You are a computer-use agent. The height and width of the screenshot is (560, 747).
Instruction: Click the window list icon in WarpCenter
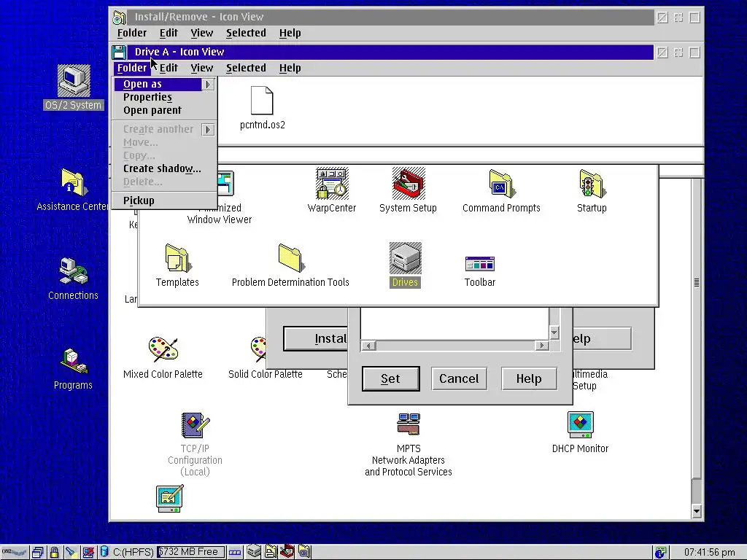point(38,553)
